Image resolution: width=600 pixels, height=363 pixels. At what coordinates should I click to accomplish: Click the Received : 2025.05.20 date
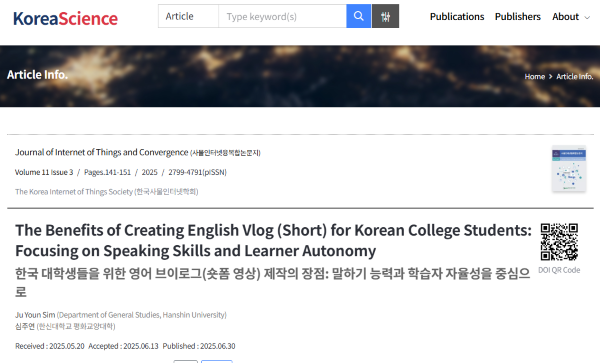50,346
